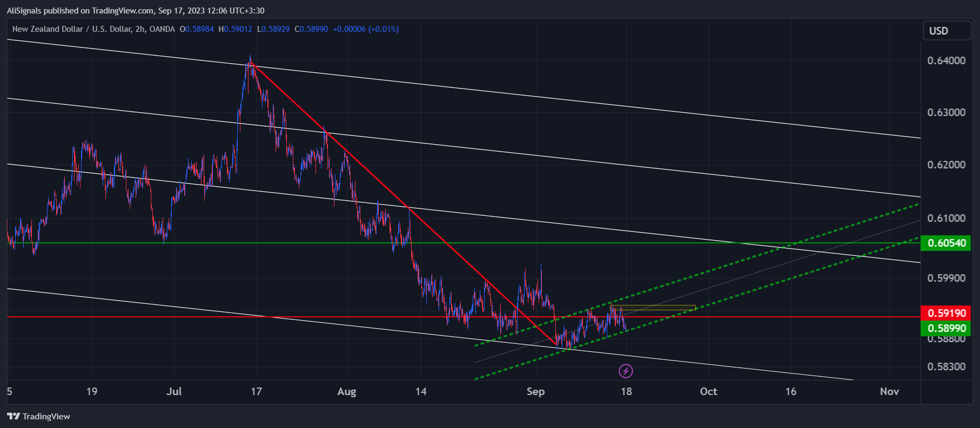The image size is (980, 428).
Task: Click the 18 date label on time axis
Action: (626, 391)
